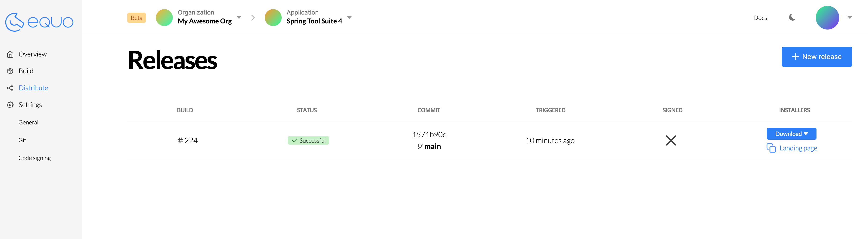Open the Landing page link

tap(798, 148)
